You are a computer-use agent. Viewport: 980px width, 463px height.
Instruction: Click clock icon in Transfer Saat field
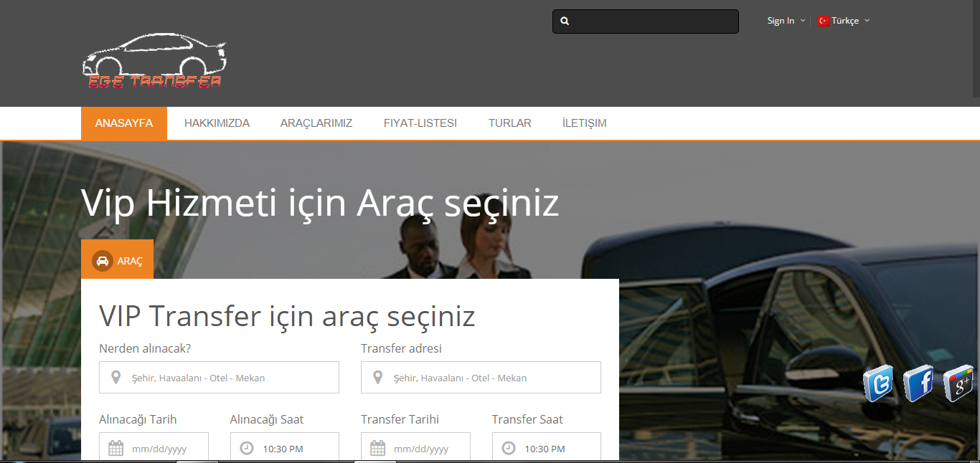click(509, 449)
